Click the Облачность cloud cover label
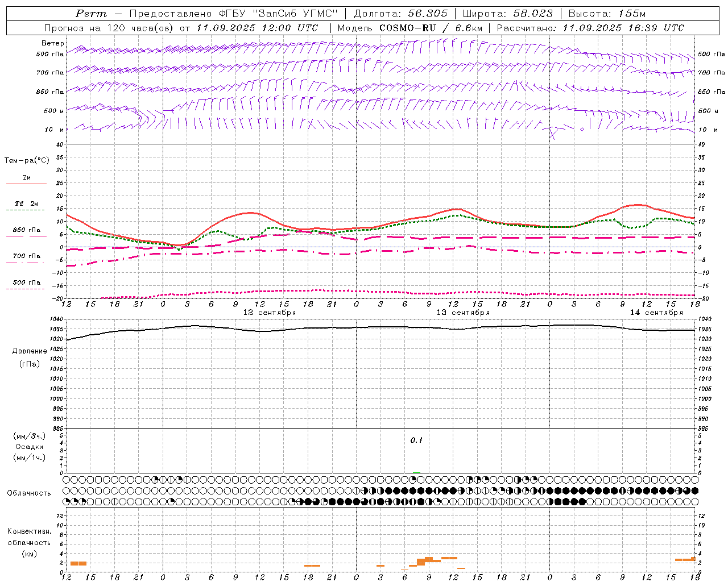 click(x=29, y=493)
